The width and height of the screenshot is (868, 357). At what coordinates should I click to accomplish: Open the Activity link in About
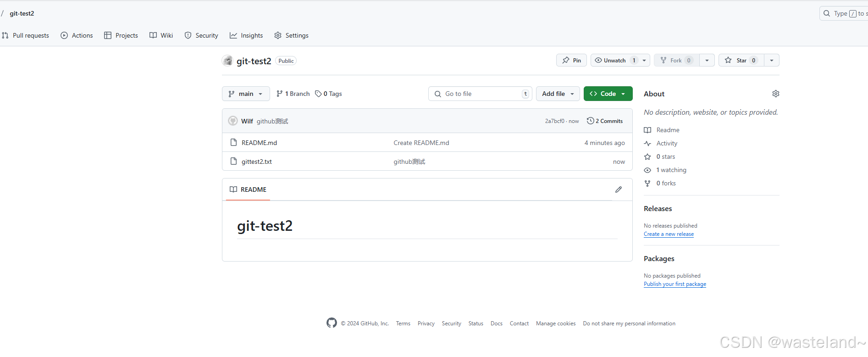click(x=661, y=143)
